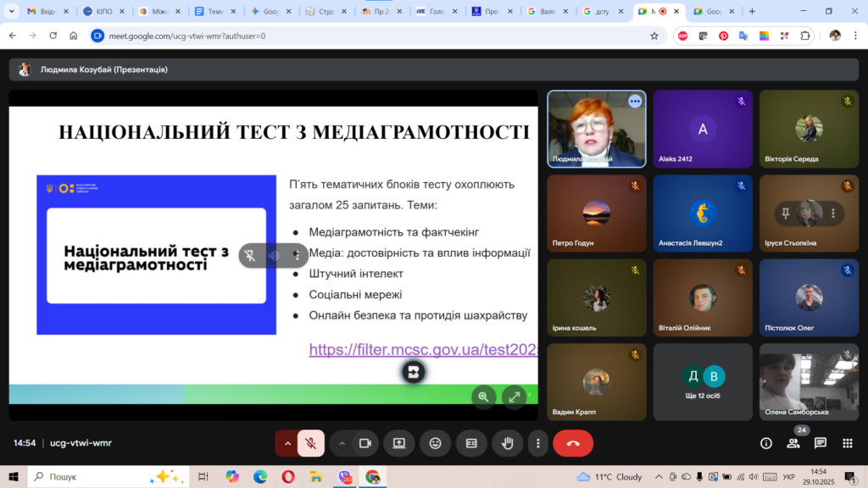
Task: Toggle the camera on or off
Action: tap(365, 443)
